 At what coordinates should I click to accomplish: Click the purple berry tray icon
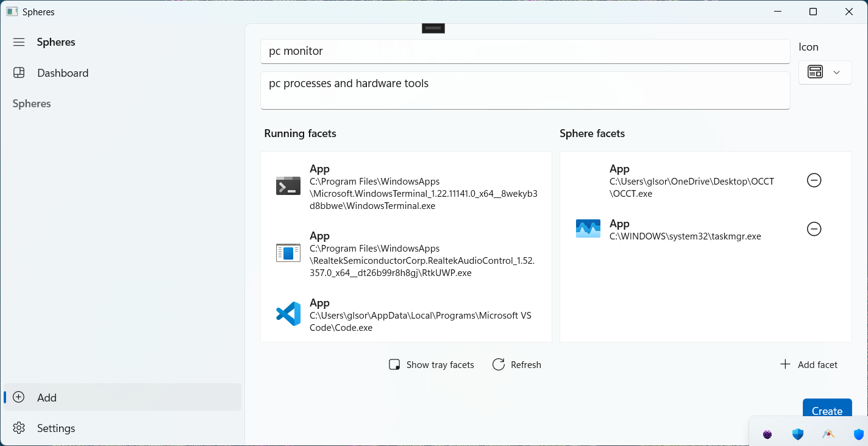pos(767,434)
